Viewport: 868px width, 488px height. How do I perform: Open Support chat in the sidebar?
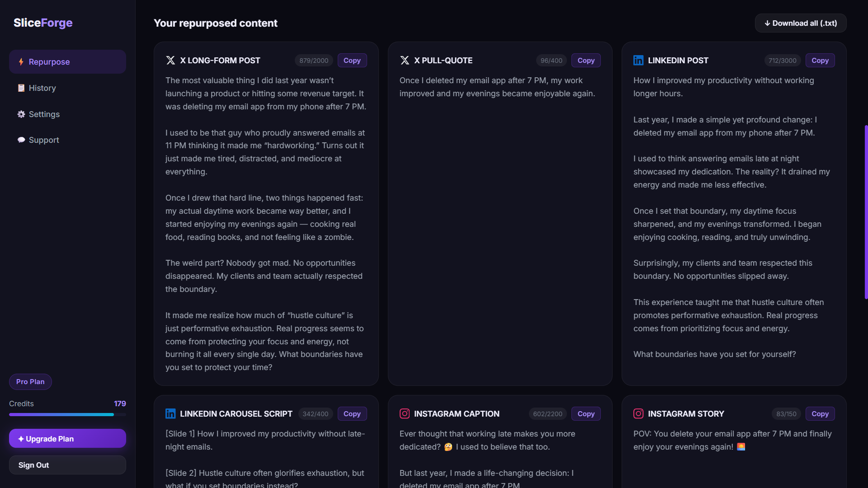[x=44, y=140]
